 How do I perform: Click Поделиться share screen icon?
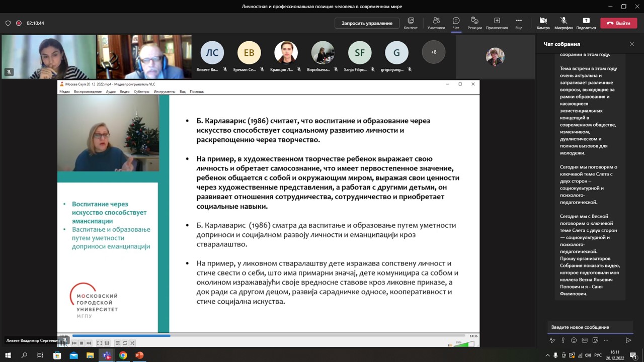(586, 23)
